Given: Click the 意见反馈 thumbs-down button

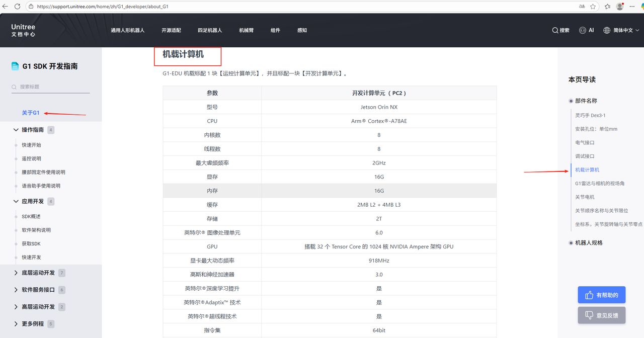Looking at the screenshot, I should [602, 315].
